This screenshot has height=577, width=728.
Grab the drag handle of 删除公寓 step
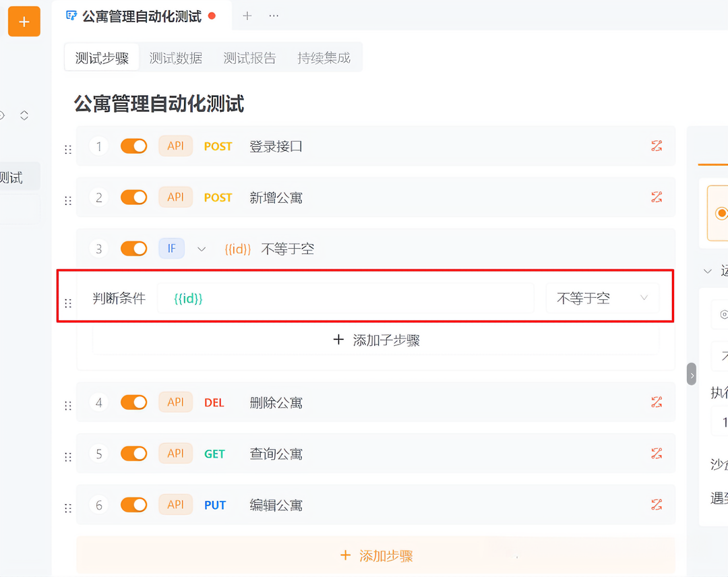[x=68, y=406]
